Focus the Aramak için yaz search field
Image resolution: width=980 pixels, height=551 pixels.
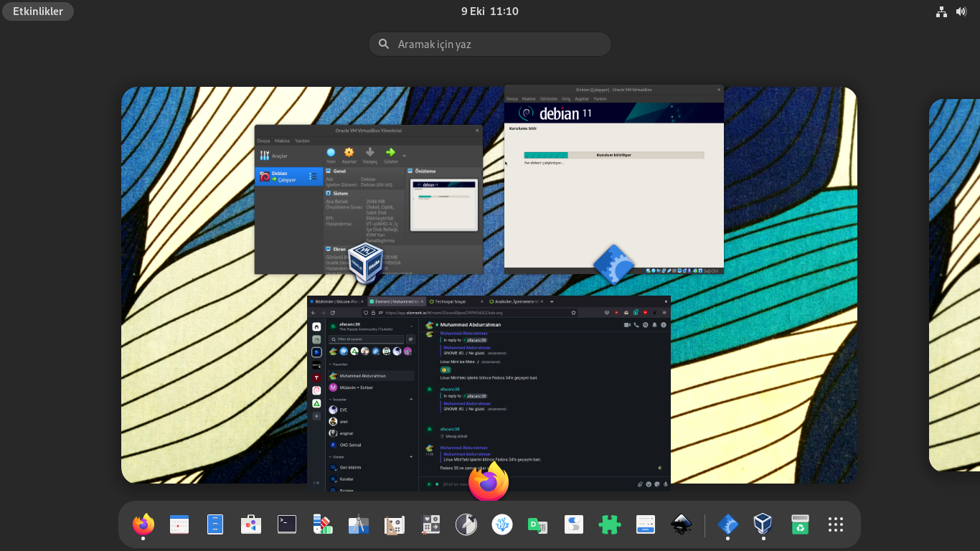[490, 44]
